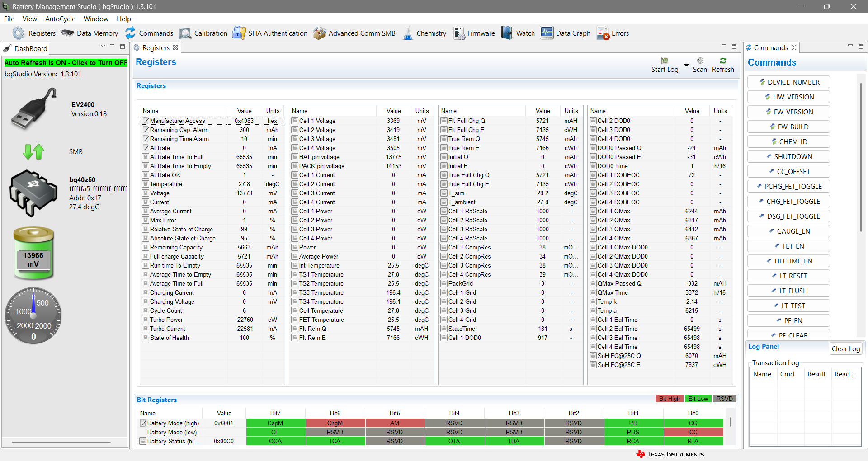Open Data Memory from the toolbar
The width and height of the screenshot is (868, 461).
click(89, 33)
